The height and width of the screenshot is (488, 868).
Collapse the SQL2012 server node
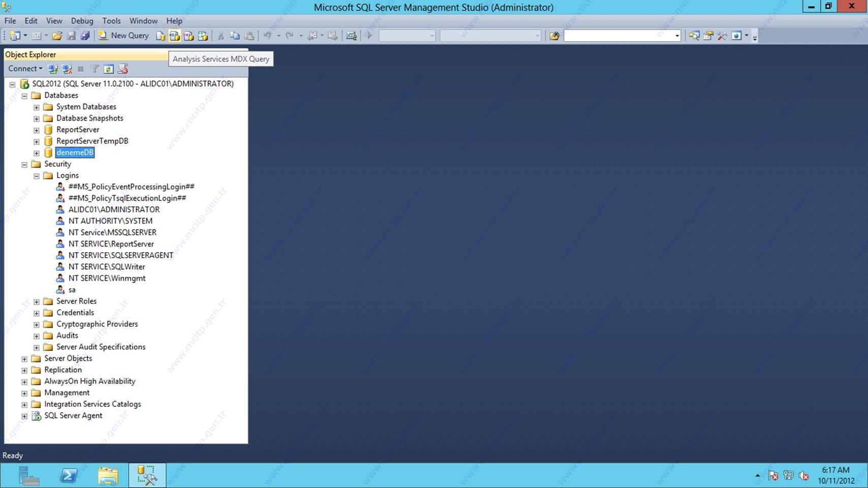click(x=12, y=84)
